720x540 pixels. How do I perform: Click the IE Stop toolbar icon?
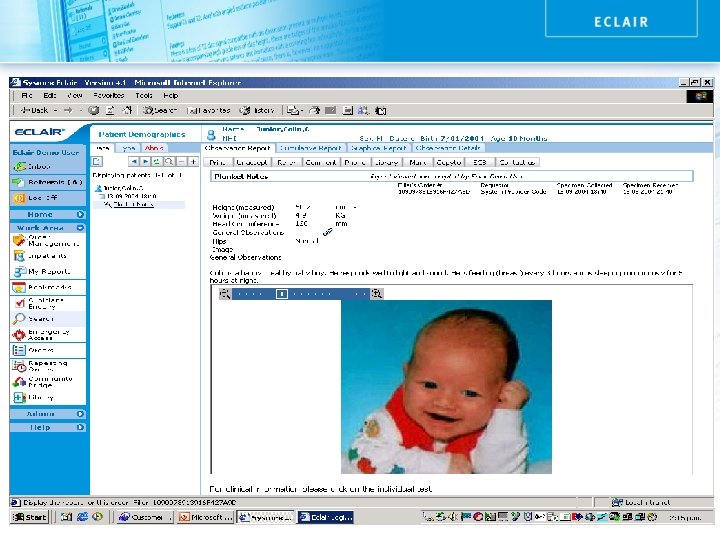click(94, 111)
